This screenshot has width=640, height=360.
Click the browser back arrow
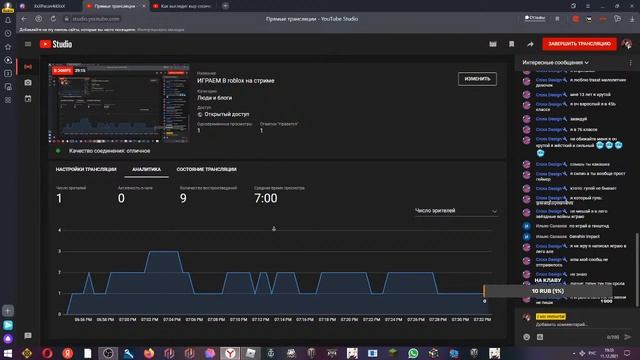pos(24,19)
